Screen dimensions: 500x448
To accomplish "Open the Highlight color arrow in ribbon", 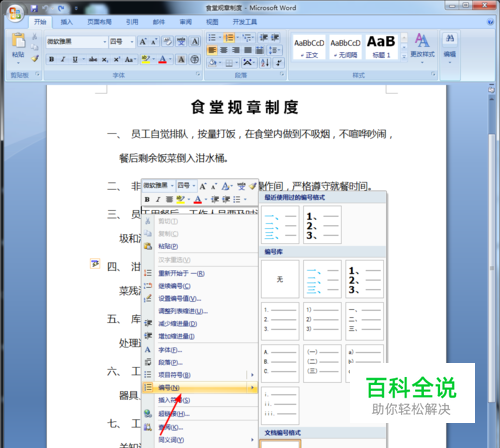I will pyautogui.click(x=154, y=59).
